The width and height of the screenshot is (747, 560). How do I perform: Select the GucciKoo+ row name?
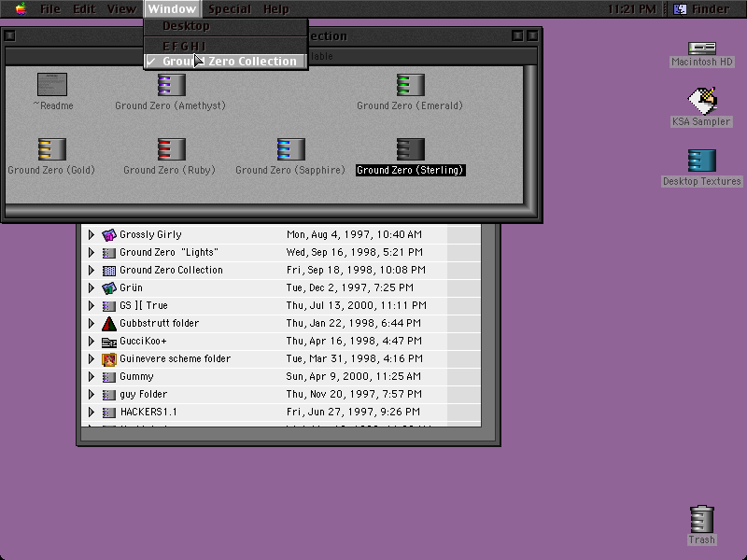pos(143,341)
